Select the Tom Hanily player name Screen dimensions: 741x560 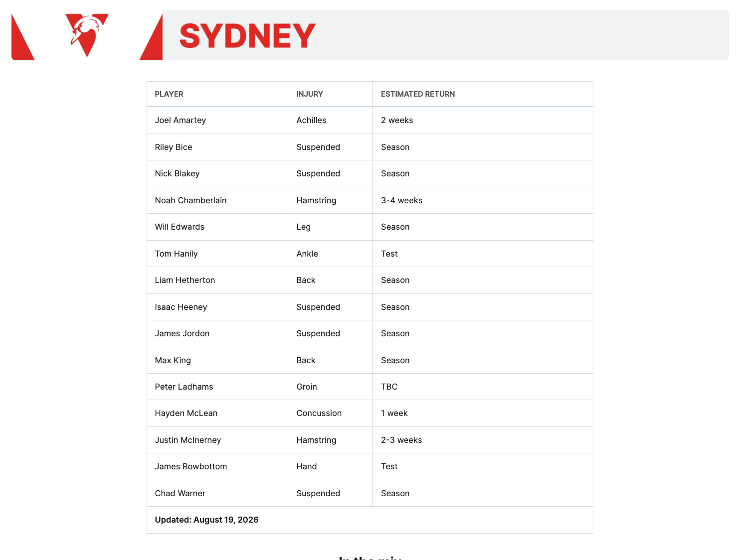(x=176, y=254)
